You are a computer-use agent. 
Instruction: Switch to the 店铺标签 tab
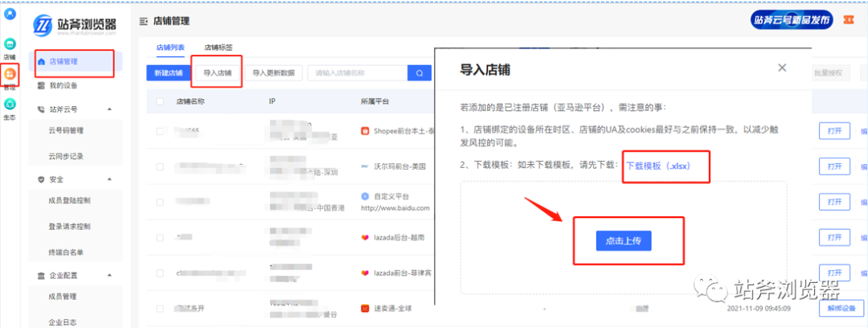click(x=218, y=48)
